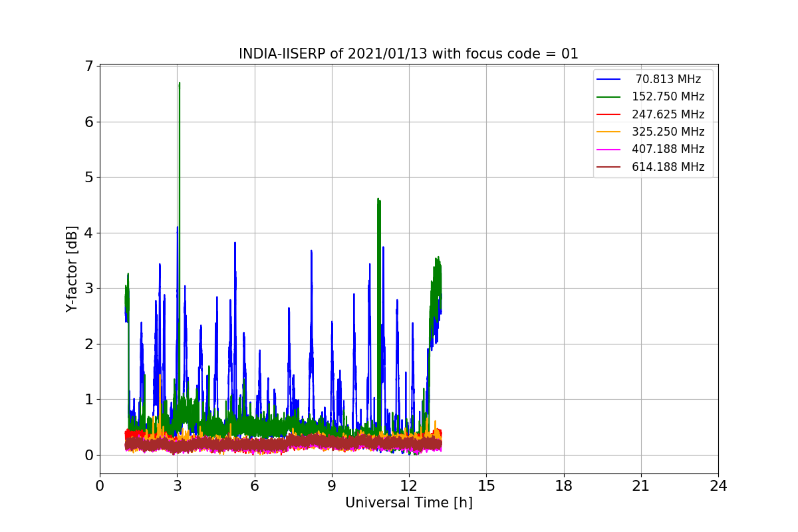Click x-axis tick label 9
798x532 pixels.
tap(332, 486)
